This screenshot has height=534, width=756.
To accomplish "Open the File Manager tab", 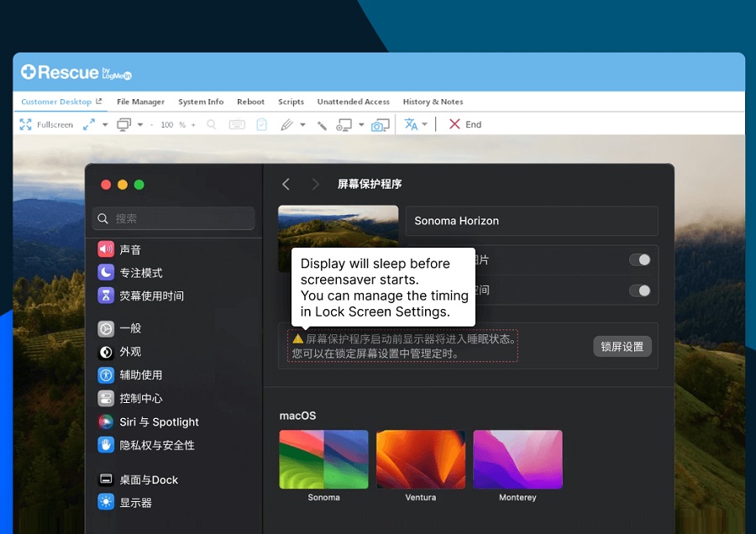I will [x=140, y=102].
